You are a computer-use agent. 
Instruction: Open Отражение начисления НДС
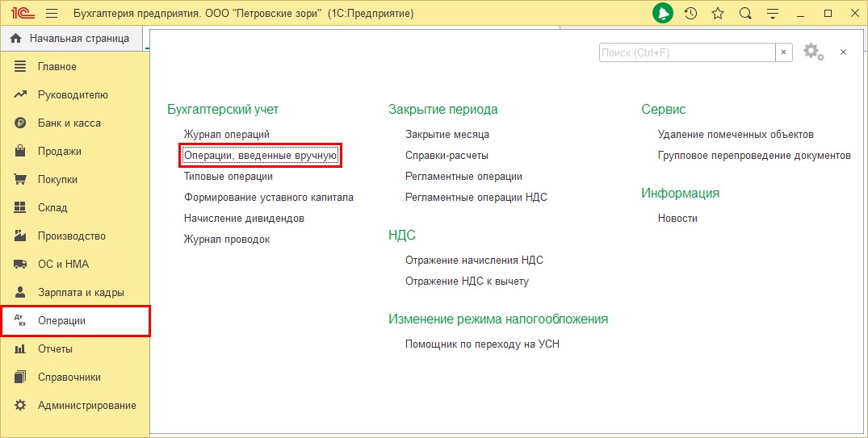point(475,261)
